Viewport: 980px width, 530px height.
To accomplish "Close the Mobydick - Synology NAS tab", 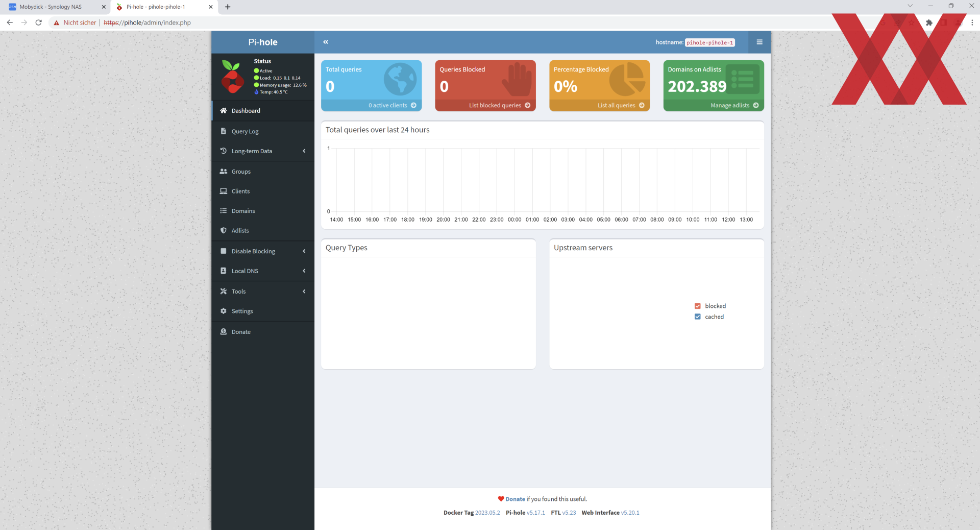I will (x=104, y=7).
